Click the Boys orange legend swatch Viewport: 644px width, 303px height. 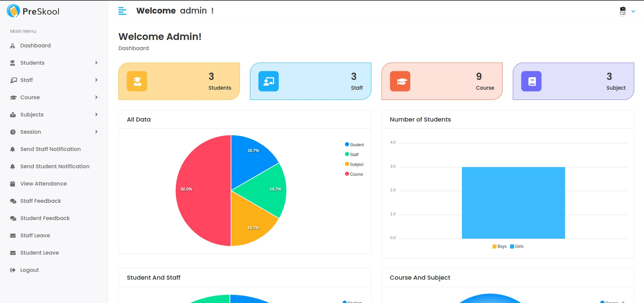pos(495,246)
